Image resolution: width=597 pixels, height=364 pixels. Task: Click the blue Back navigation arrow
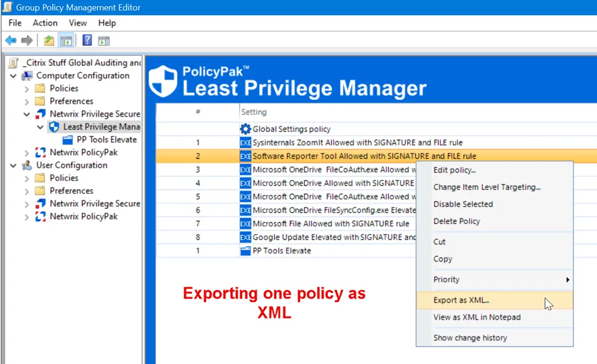[11, 40]
